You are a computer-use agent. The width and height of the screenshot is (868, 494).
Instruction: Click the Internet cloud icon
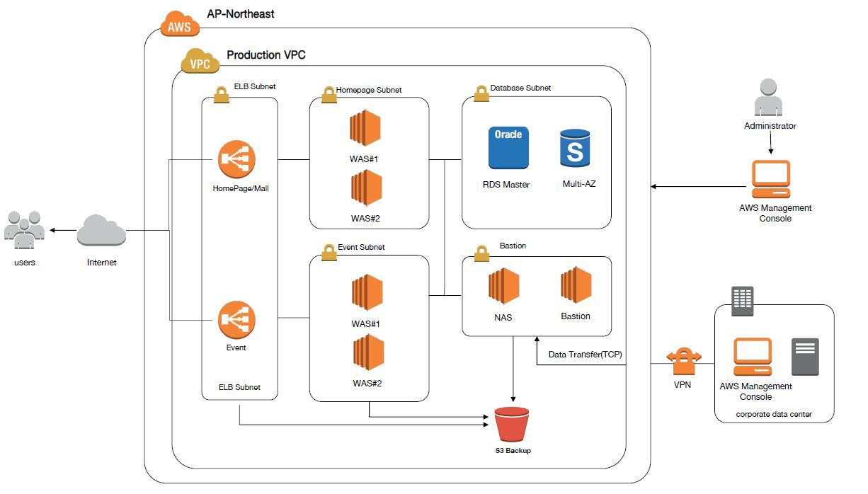tap(101, 232)
